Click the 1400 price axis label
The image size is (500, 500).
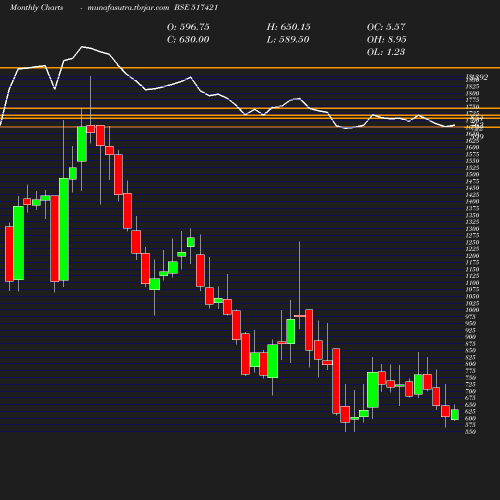coord(472,202)
